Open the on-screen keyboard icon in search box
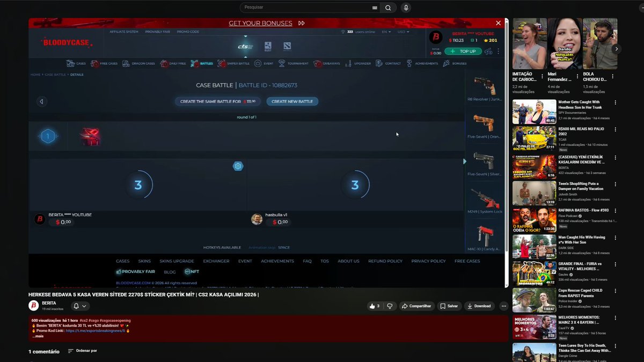Viewport: 644px width, 362px height. (375, 8)
